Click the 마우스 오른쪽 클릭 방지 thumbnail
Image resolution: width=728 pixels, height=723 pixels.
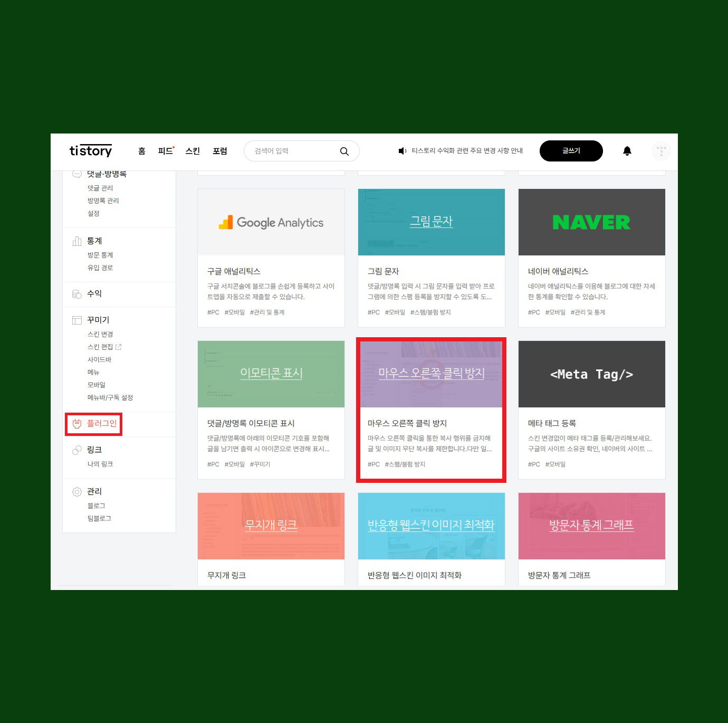pyautogui.click(x=432, y=374)
